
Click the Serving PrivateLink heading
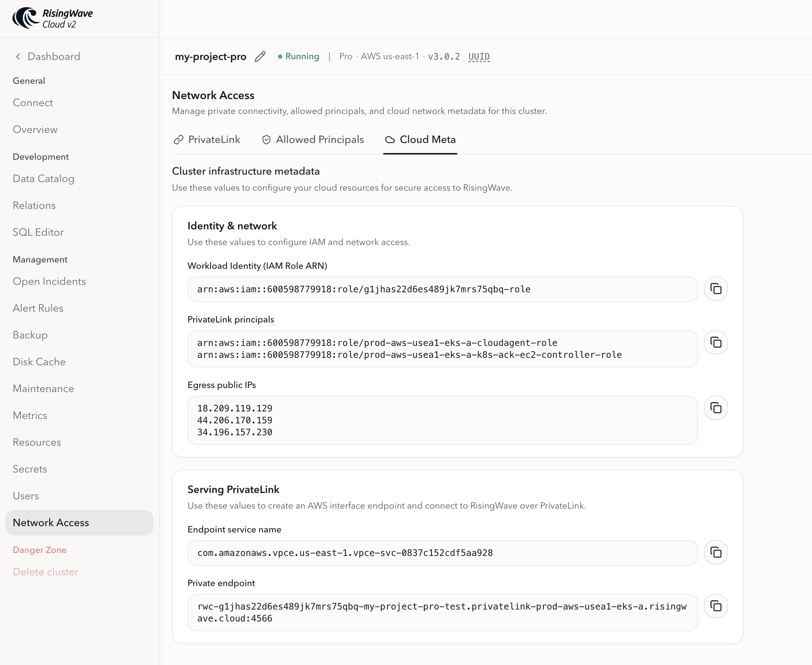coord(233,490)
